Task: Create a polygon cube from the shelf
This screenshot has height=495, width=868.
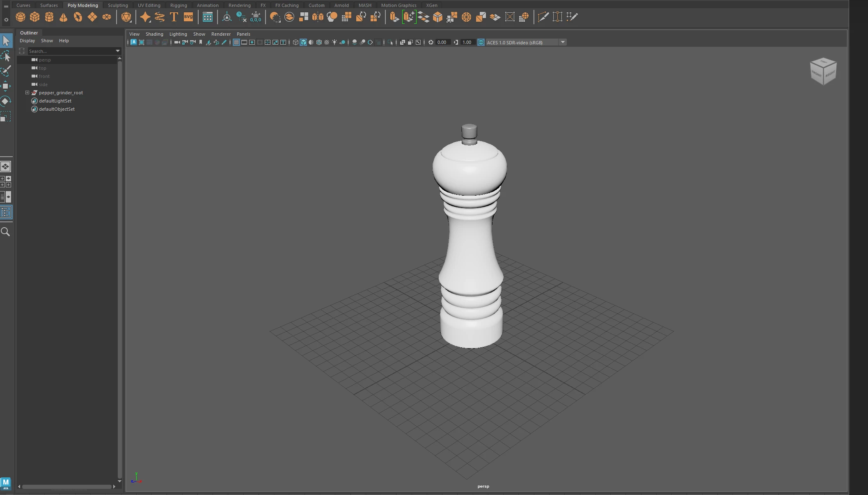Action: pos(35,17)
